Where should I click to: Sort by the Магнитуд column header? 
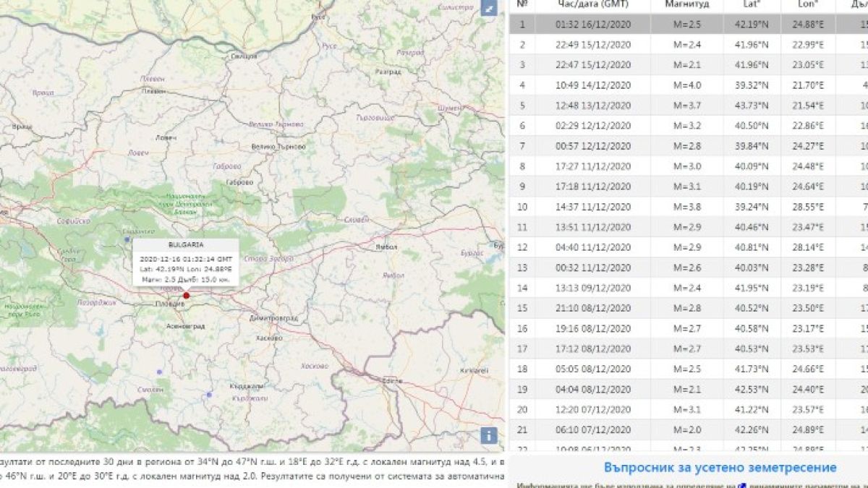(687, 4)
